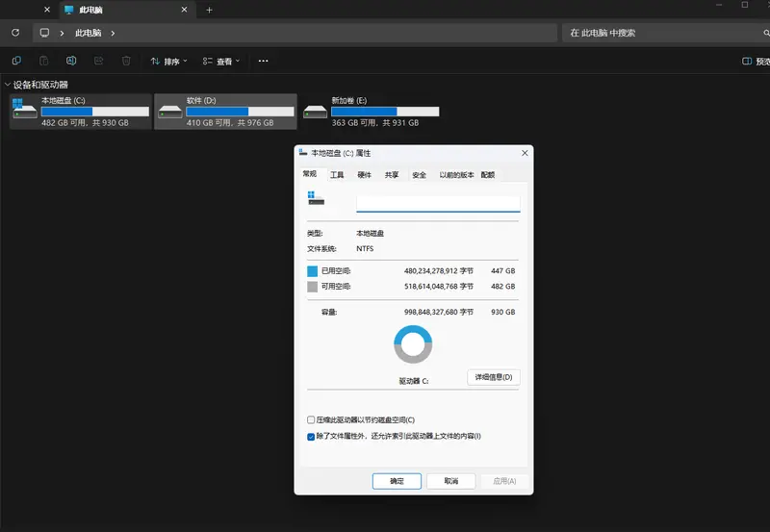Click the delete trash icon in toolbar
Image resolution: width=770 pixels, height=532 pixels.
(x=126, y=61)
